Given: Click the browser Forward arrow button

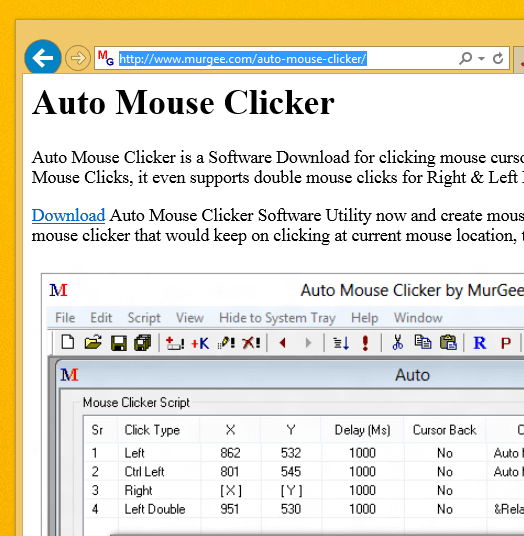Looking at the screenshot, I should click(x=78, y=58).
